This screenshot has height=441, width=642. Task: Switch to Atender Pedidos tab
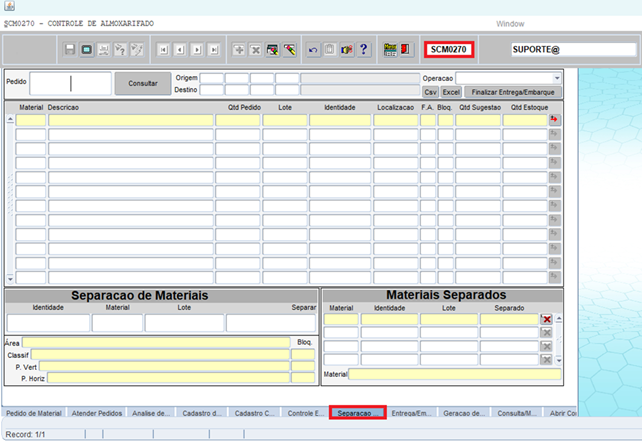pos(97,413)
